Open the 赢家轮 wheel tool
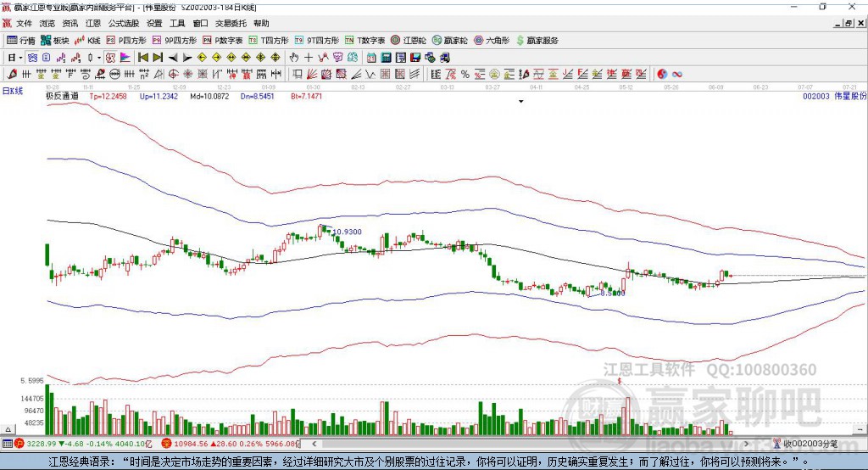Screen dimensions: 868x470 449,41
